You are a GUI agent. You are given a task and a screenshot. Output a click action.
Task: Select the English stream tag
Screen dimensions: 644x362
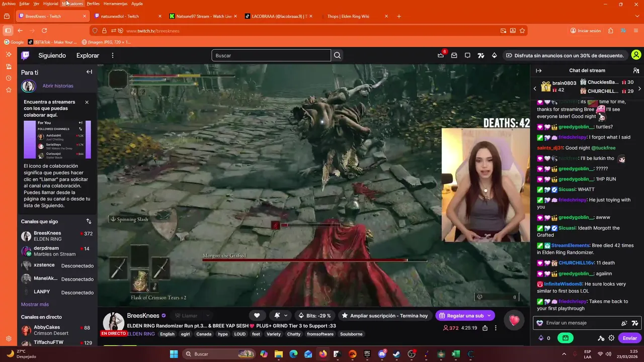[x=167, y=334]
